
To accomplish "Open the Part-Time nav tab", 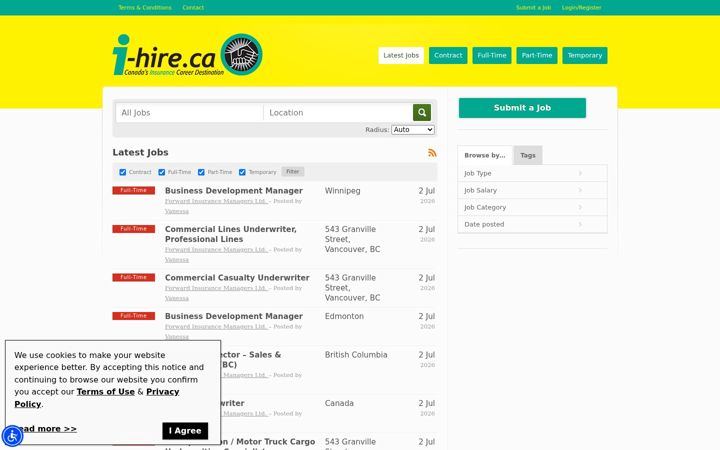I will point(537,56).
